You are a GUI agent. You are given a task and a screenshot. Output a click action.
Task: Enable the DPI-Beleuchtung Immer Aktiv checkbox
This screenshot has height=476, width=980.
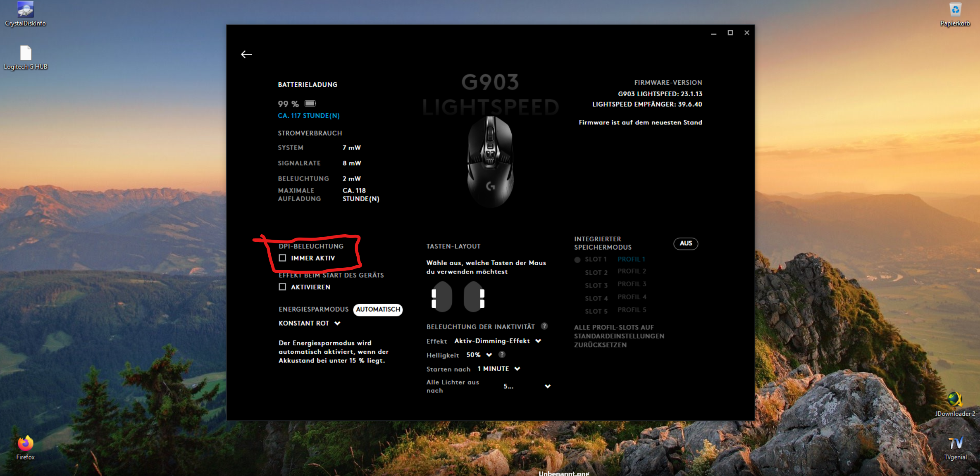click(283, 258)
